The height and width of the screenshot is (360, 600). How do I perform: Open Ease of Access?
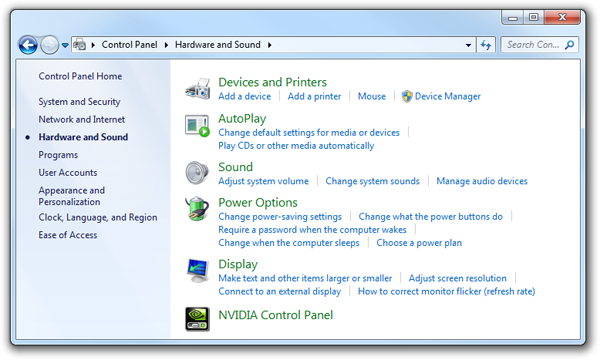(x=68, y=235)
